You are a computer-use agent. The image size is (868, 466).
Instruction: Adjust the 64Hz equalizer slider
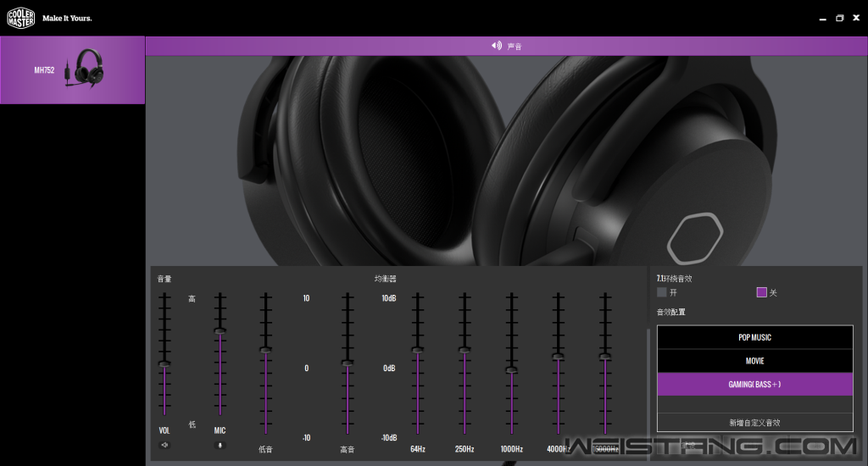[x=417, y=350]
